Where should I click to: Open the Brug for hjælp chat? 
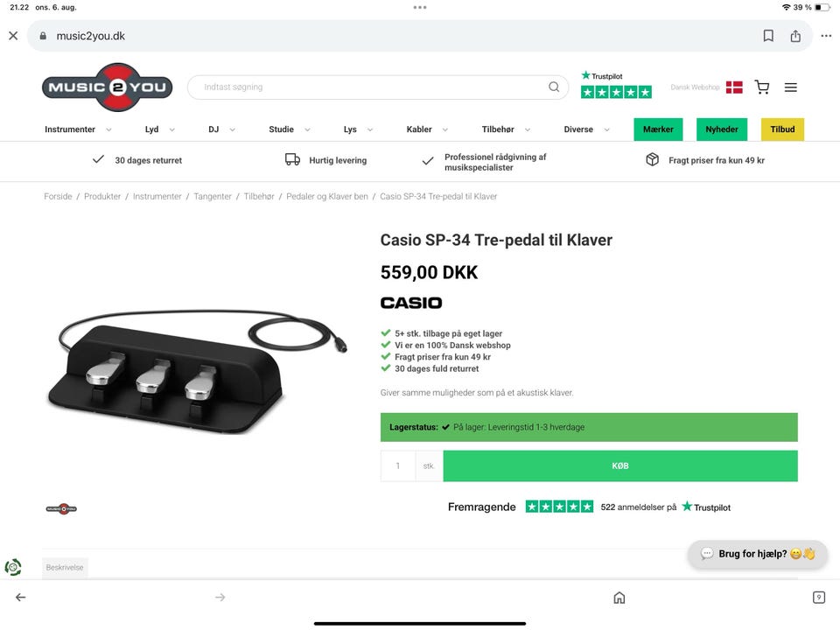[758, 554]
